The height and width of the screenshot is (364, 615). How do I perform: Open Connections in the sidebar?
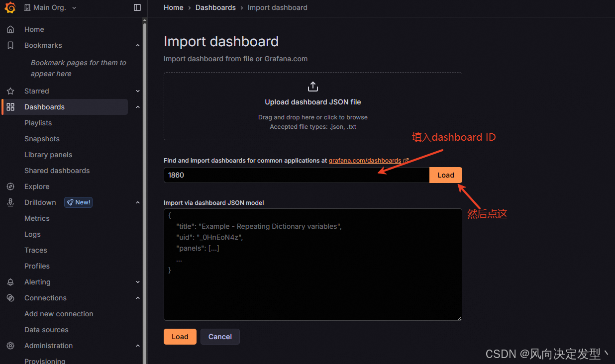[x=45, y=298]
